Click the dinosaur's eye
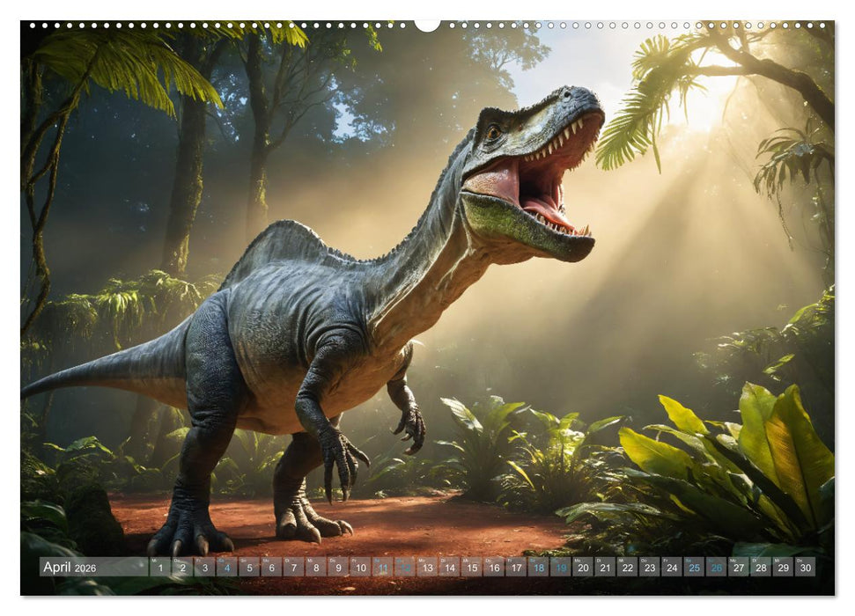Image resolution: width=855 pixels, height=616 pixels. click(494, 132)
